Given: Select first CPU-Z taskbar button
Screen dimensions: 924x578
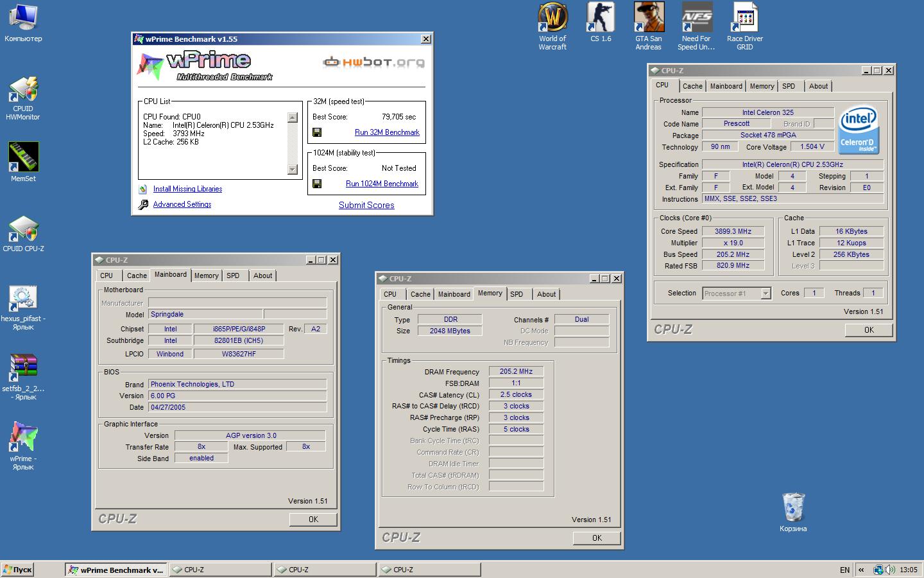Looking at the screenshot, I should [219, 570].
